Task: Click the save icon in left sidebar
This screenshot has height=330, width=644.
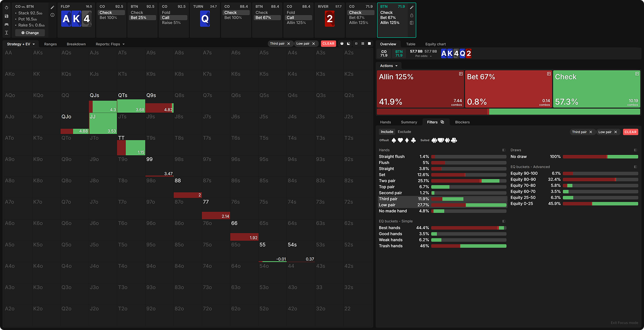Action: coord(6,16)
